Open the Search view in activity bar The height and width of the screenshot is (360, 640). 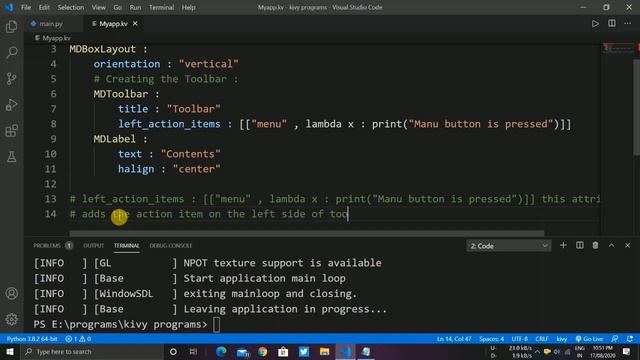pos(11,52)
